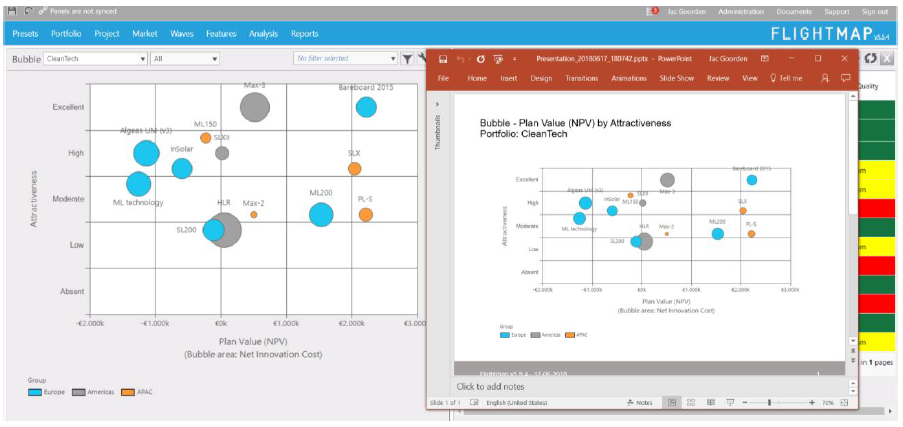This screenshot has width=903, height=427.
Task: Click the zoom in plus button
Action: [x=812, y=402]
